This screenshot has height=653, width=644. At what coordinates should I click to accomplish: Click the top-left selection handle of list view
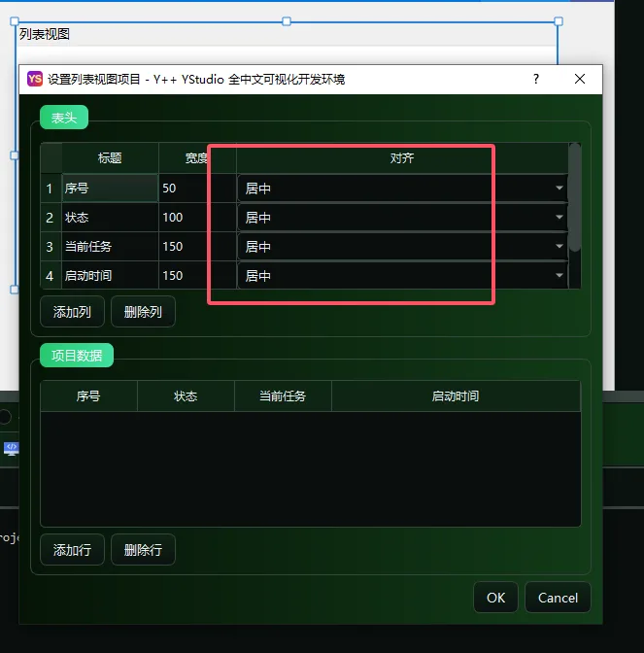(x=15, y=21)
